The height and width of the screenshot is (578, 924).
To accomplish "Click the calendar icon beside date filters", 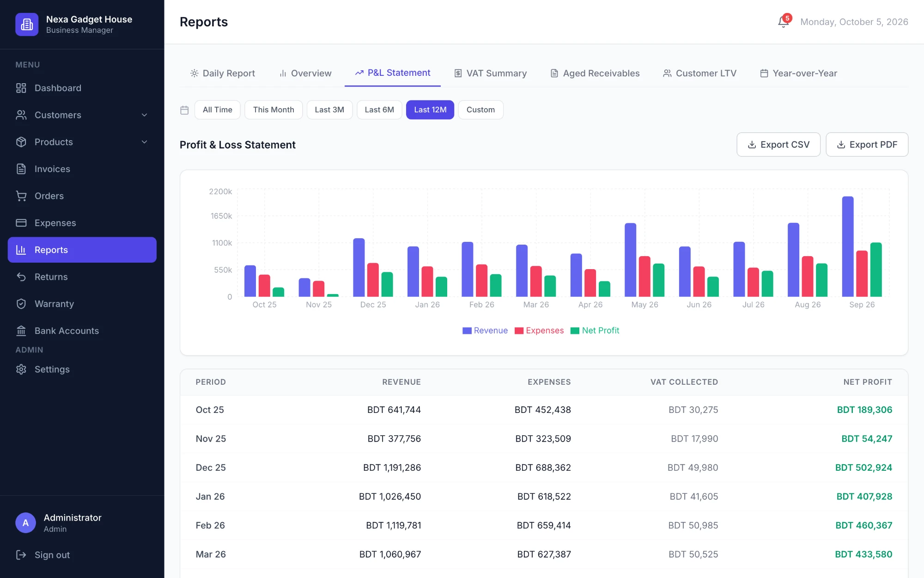I will pos(184,110).
